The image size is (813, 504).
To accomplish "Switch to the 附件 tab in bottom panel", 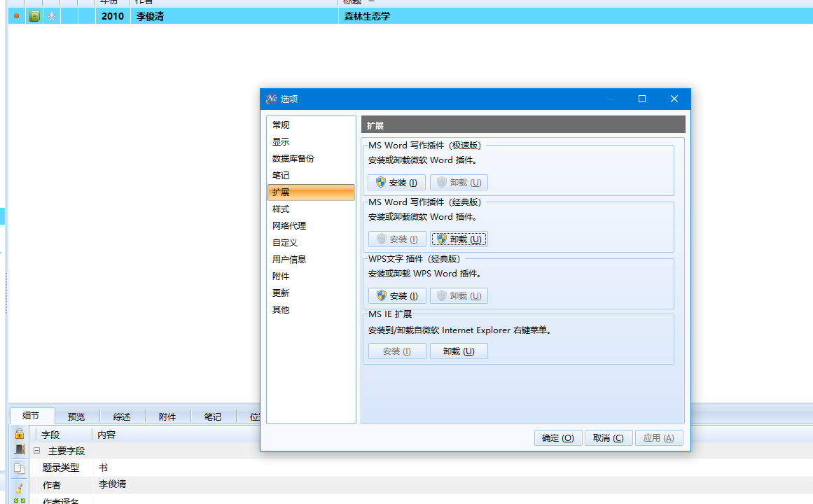I will [167, 417].
